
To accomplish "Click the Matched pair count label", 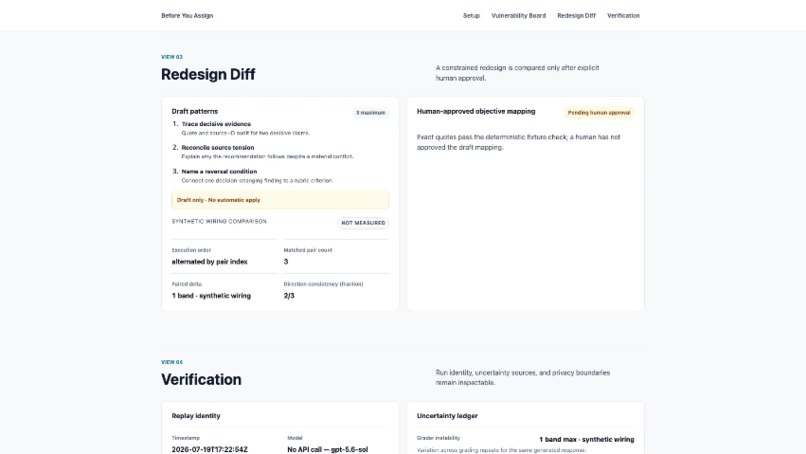I will (x=308, y=250).
